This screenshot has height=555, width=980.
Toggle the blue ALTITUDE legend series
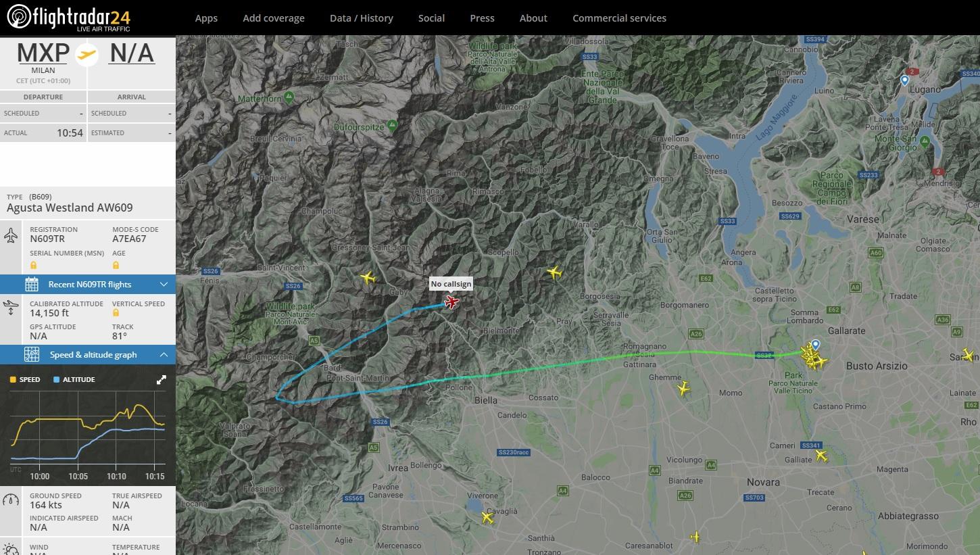(x=74, y=380)
